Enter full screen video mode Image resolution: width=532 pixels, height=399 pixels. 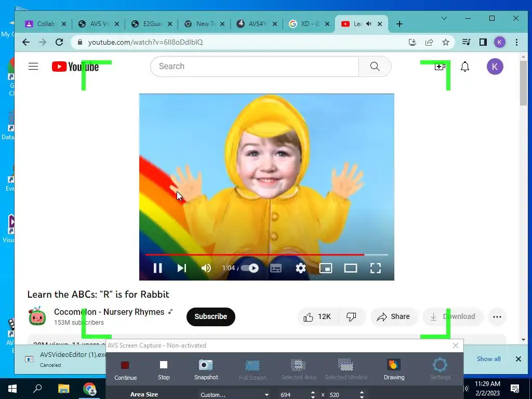pos(375,268)
